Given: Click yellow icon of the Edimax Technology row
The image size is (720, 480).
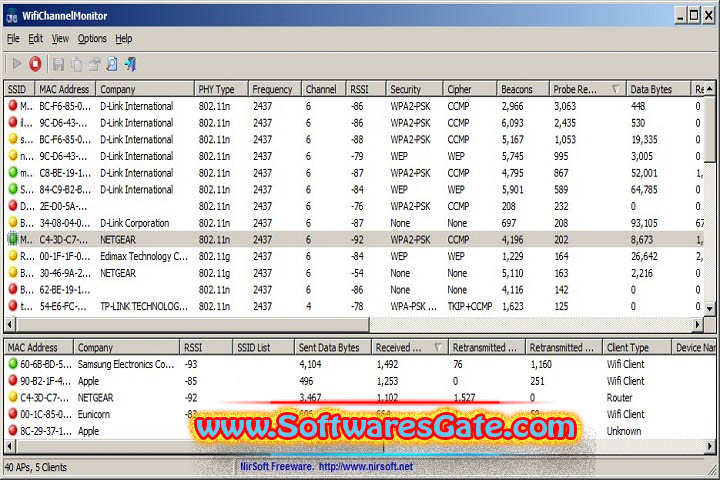Looking at the screenshot, I should tap(13, 255).
